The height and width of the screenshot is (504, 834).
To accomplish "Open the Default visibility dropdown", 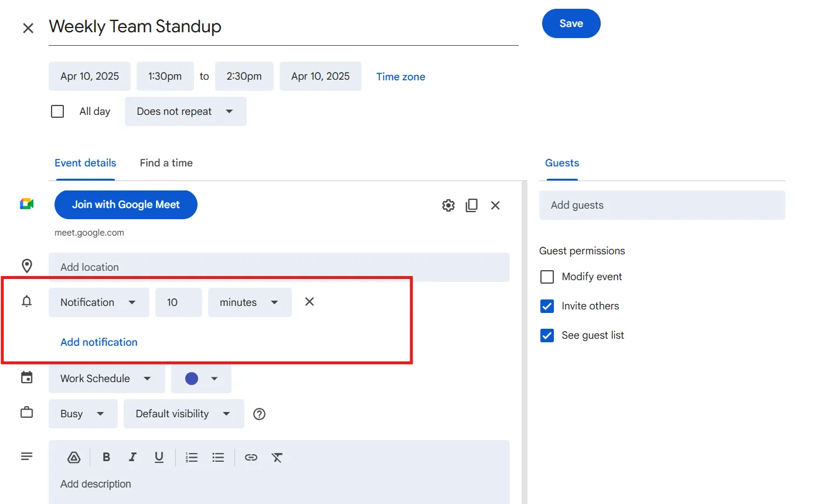I will (184, 414).
